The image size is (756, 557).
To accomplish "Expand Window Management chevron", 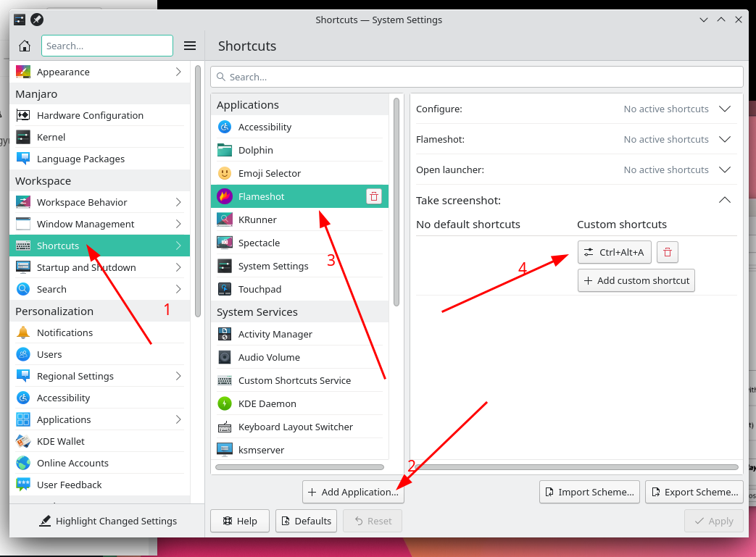I will tap(178, 224).
